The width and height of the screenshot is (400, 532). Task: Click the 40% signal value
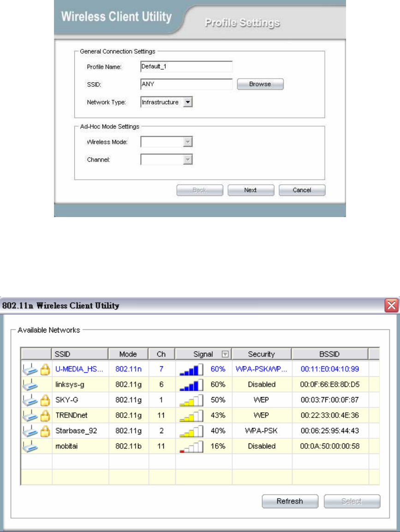[x=218, y=431]
